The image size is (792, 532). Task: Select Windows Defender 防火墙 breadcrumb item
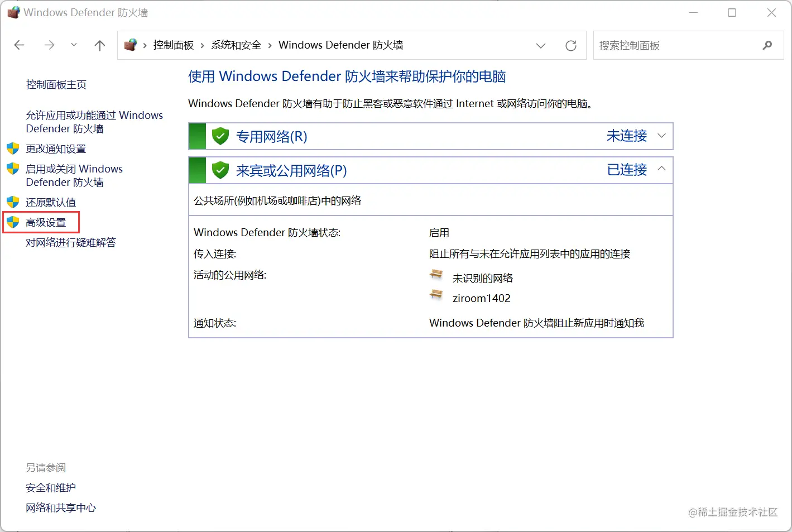click(341, 45)
